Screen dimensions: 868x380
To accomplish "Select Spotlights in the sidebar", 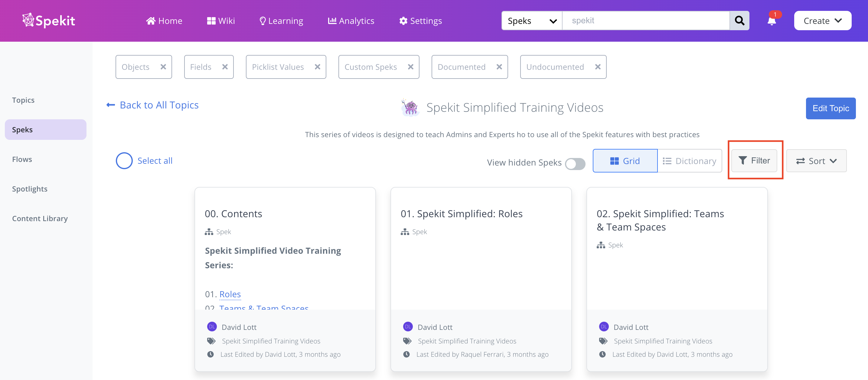I will click(x=30, y=189).
